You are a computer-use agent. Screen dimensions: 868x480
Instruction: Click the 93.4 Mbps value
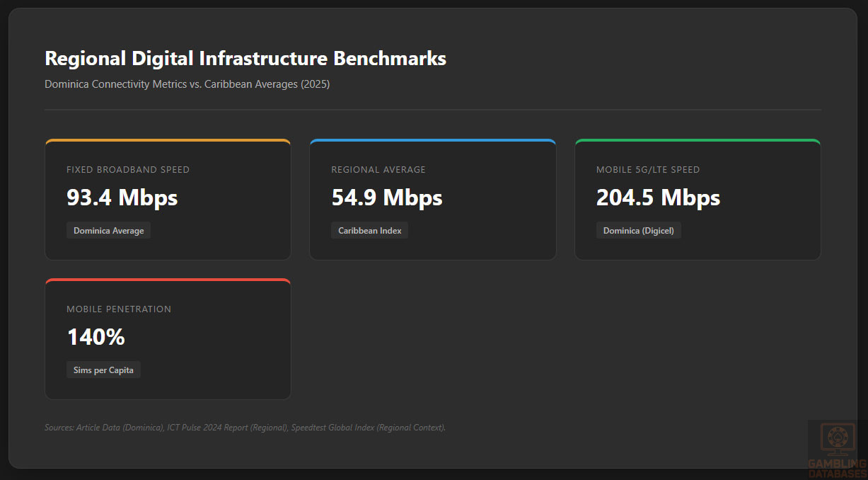coord(122,198)
